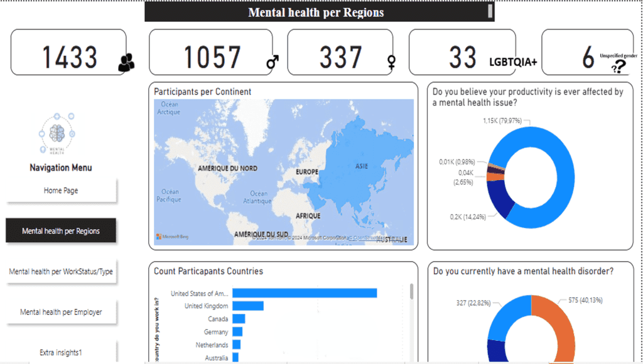Screen dimensions: 643x364
Task: Open the Home Page navigation button
Action: (61, 190)
